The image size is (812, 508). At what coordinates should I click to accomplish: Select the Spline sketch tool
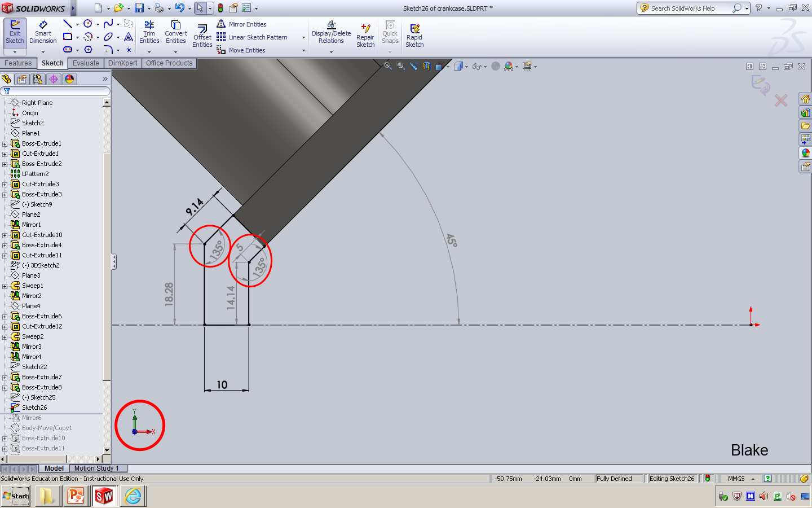click(x=108, y=24)
